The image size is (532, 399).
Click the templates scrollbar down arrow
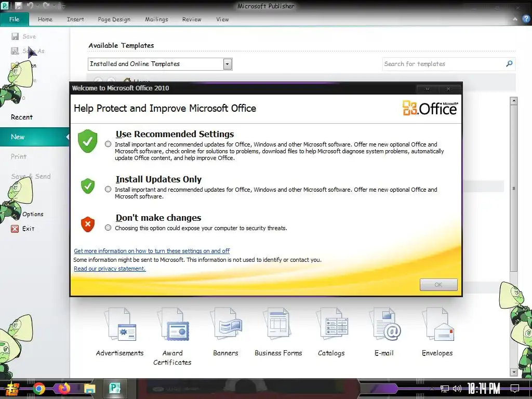[x=514, y=372]
